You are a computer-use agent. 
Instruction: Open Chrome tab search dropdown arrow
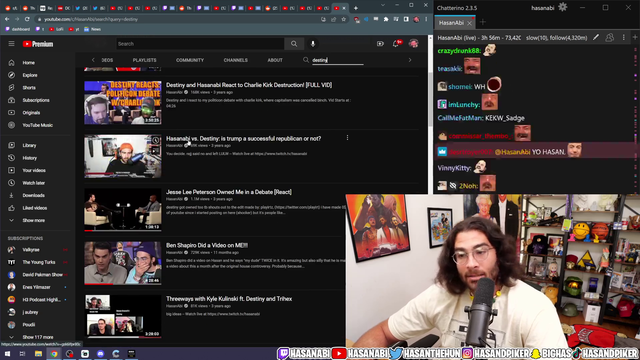coord(382,5)
